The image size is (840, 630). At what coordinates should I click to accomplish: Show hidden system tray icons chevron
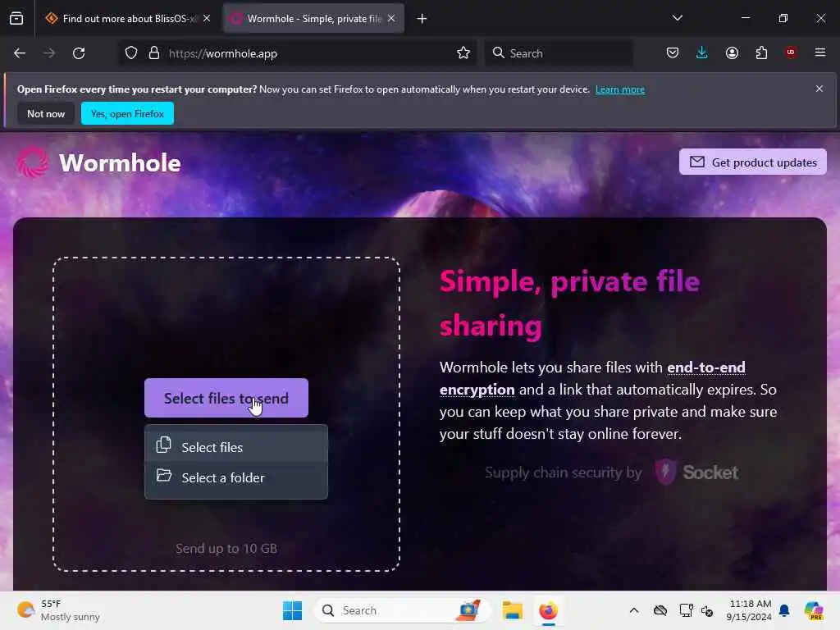coord(634,610)
